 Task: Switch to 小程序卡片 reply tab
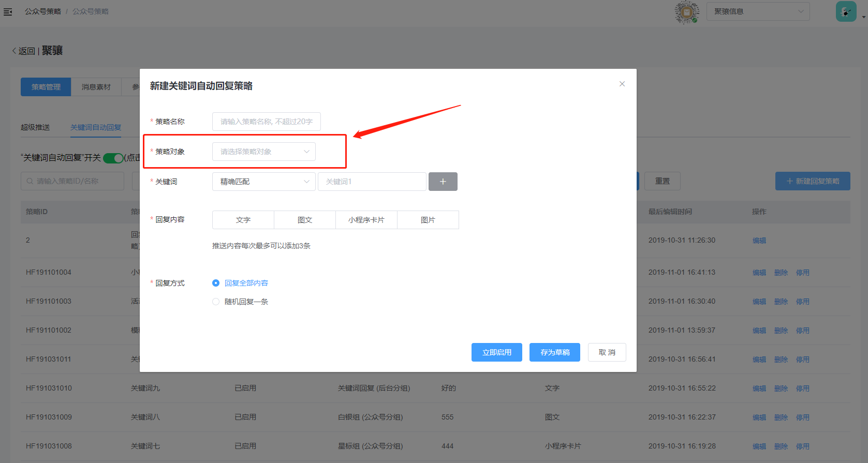click(x=366, y=220)
